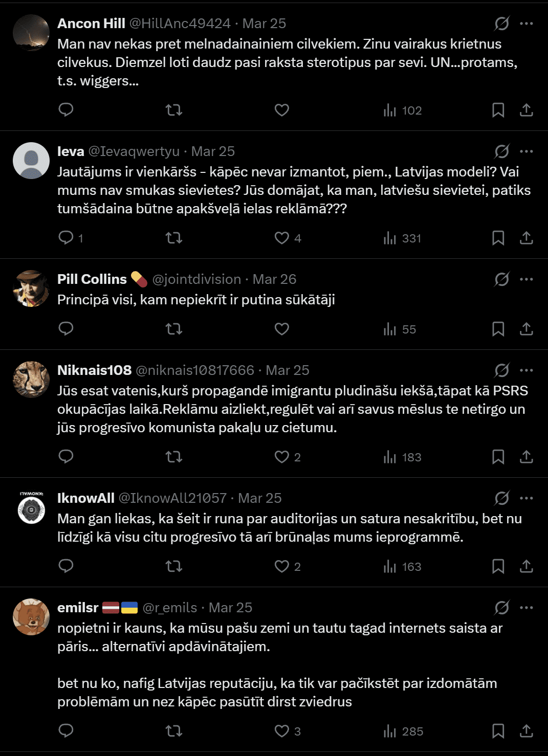This screenshot has height=756, width=548.
Task: Share Ancon Hill's tweet
Action: pyautogui.click(x=527, y=110)
